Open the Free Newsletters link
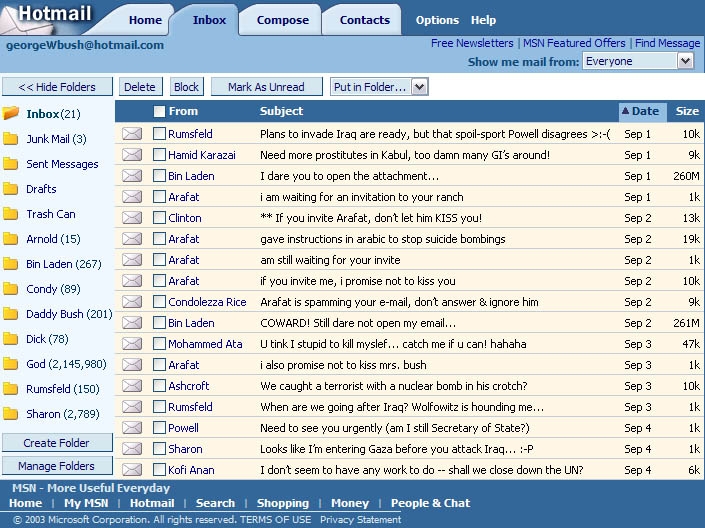The image size is (705, 528). [472, 43]
